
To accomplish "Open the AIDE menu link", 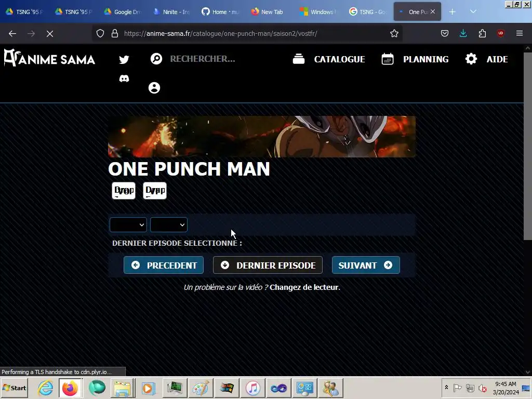I will coord(497,59).
